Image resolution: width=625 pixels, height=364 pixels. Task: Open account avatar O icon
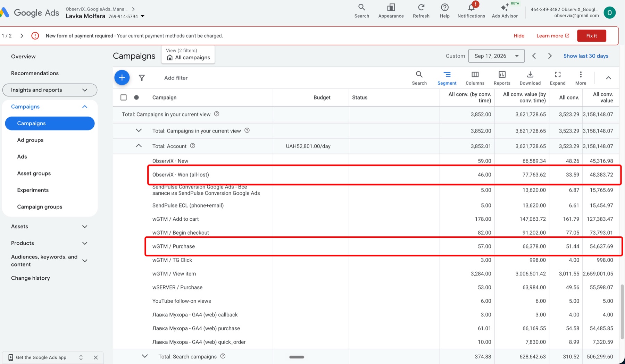[609, 12]
